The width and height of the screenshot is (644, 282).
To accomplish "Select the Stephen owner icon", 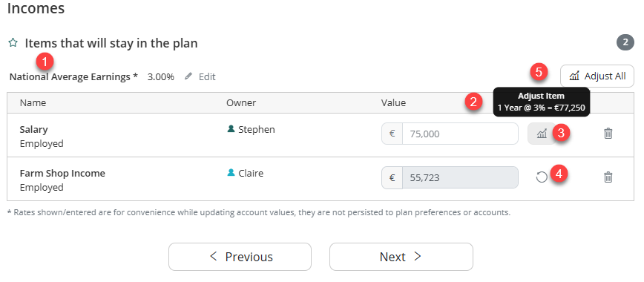I will tap(231, 129).
